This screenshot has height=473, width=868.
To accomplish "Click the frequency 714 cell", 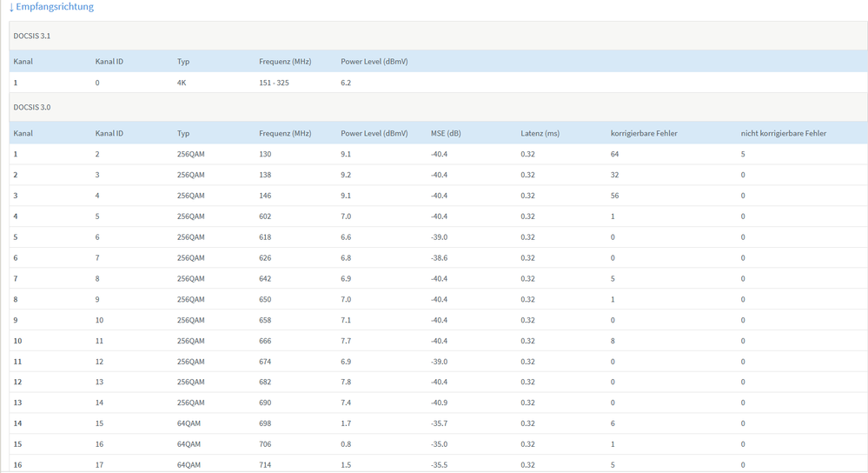I will pyautogui.click(x=265, y=465).
